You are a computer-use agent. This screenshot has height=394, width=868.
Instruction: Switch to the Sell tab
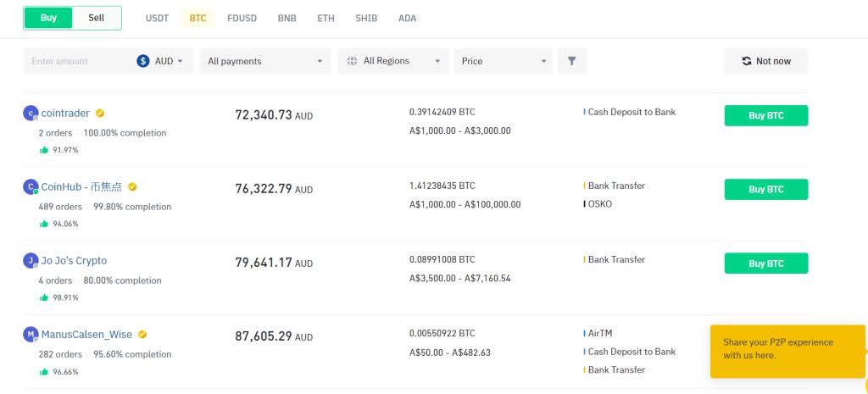(x=97, y=18)
